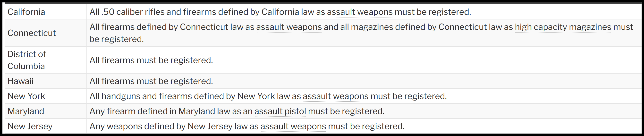Image resolution: width=644 pixels, height=136 pixels.
Task: Open assault weapons link in California row
Action: click(359, 12)
